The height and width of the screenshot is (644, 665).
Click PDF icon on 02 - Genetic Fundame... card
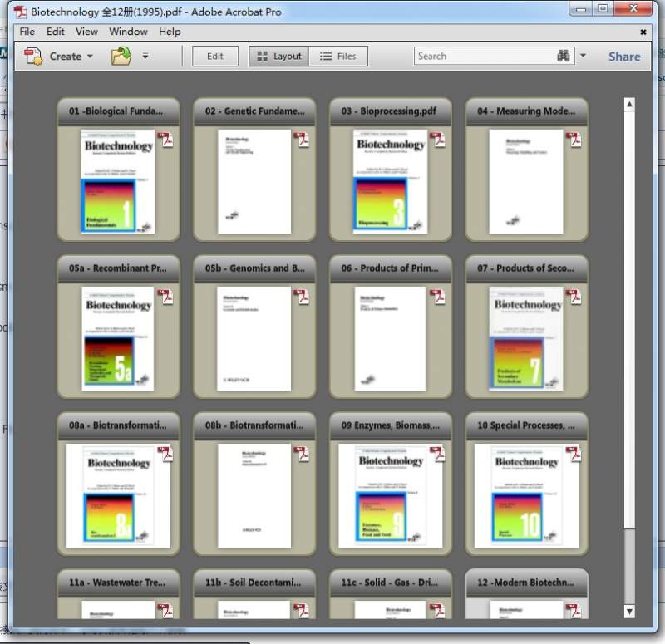click(302, 140)
